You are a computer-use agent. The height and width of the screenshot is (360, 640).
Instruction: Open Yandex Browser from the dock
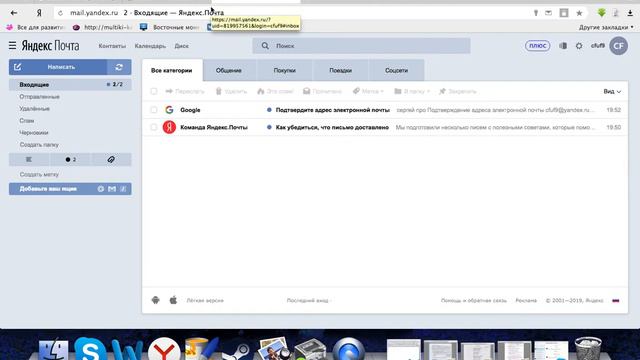tap(164, 349)
